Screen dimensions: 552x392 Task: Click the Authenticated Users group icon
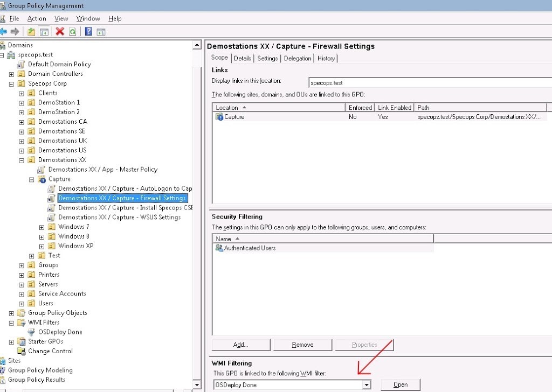tap(219, 248)
